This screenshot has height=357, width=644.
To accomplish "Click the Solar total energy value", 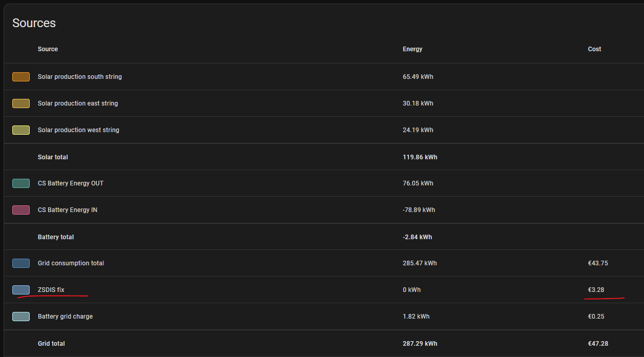I will 420,157.
